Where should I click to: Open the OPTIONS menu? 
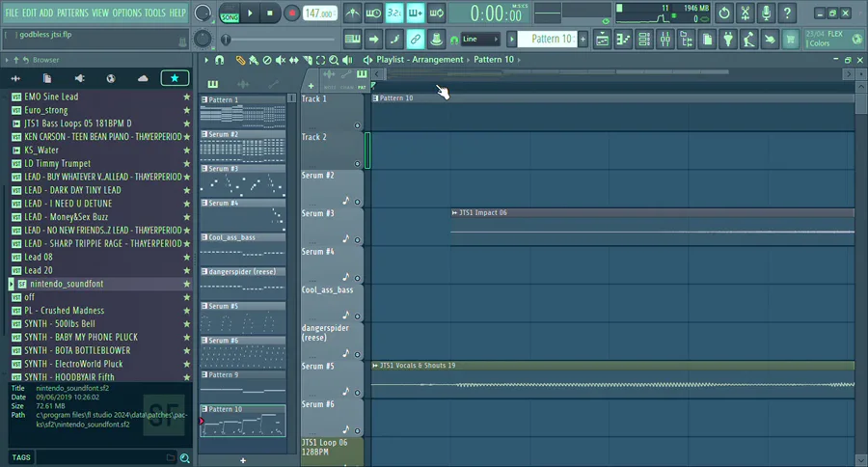126,13
